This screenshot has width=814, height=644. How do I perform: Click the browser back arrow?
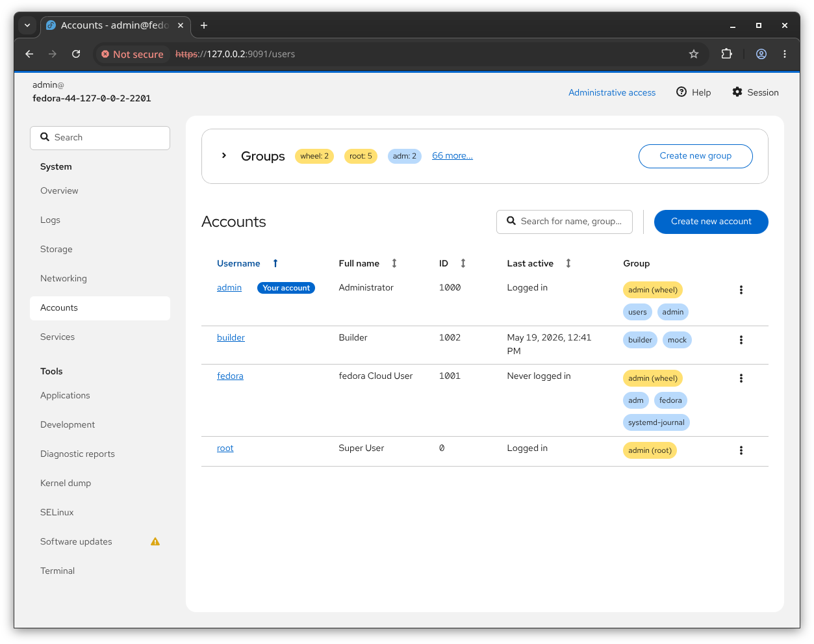29,54
